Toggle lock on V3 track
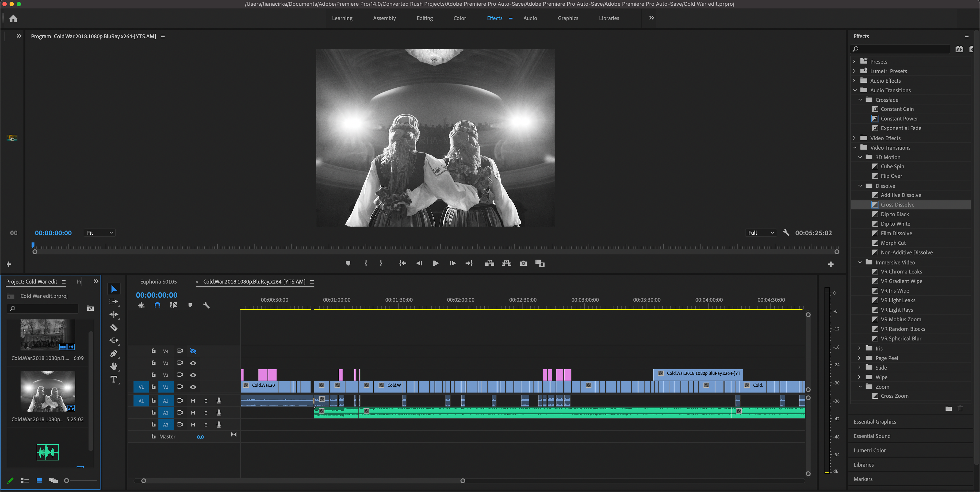Viewport: 980px width, 492px height. [x=153, y=363]
